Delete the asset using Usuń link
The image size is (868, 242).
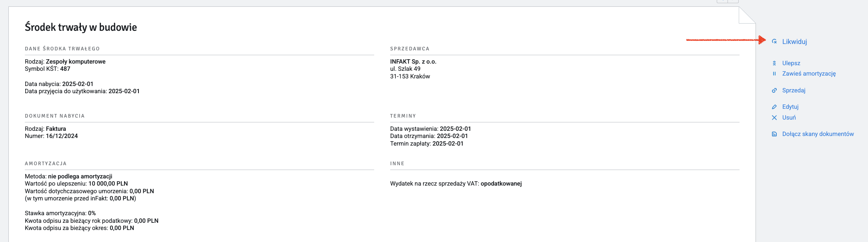pos(789,118)
